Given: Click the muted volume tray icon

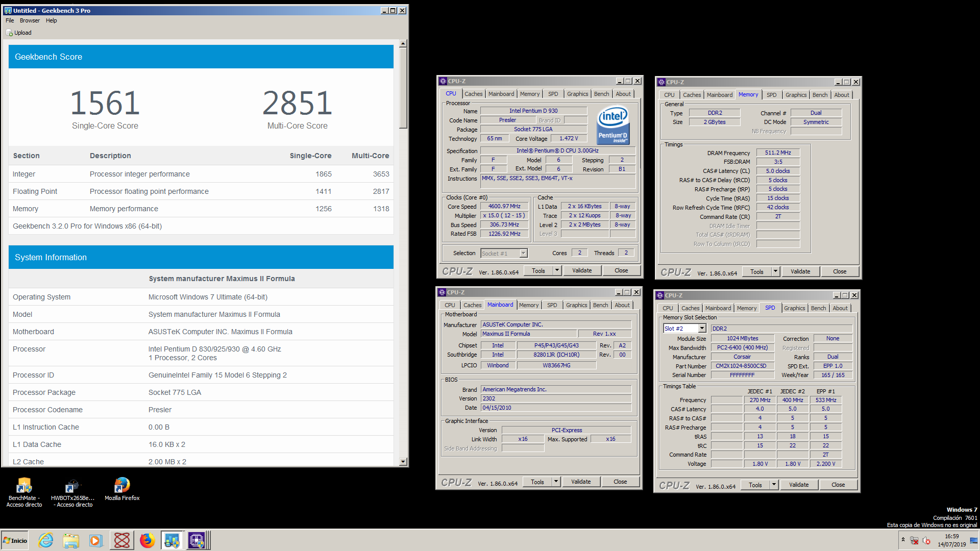Looking at the screenshot, I should point(926,540).
